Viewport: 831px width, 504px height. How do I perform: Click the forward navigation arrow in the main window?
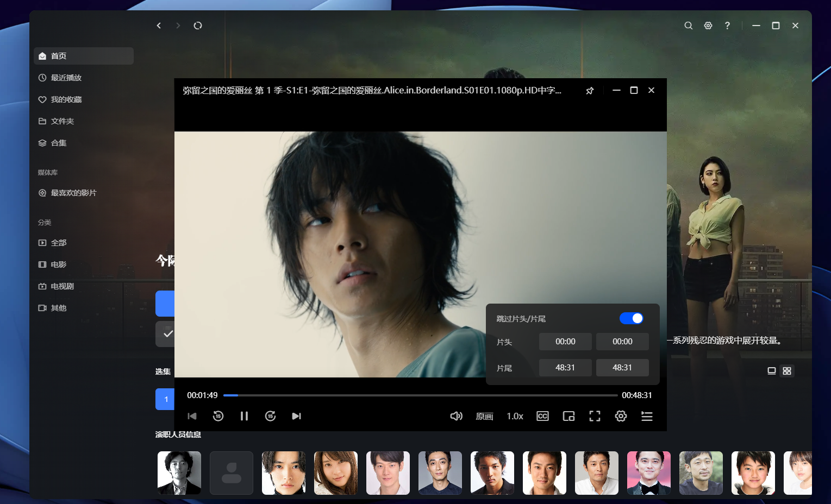(x=178, y=26)
